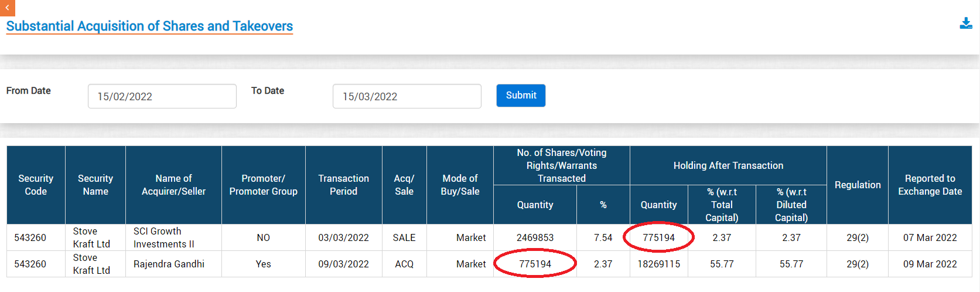This screenshot has width=980, height=292.
Task: Click the download icon at top right
Action: pos(966,23)
